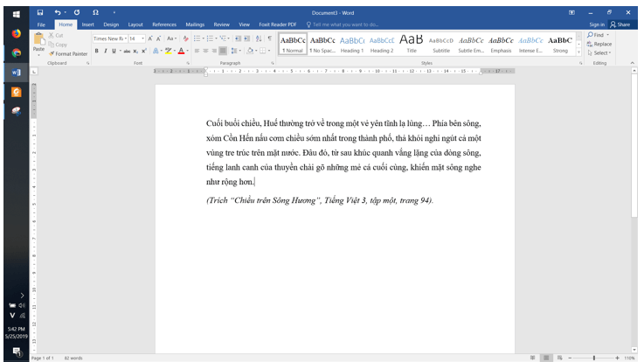This screenshot has height=362, width=644.
Task: Open the References tab
Action: (163, 24)
